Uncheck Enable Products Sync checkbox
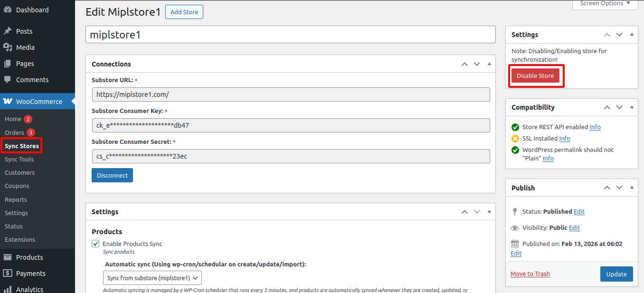 [95, 244]
